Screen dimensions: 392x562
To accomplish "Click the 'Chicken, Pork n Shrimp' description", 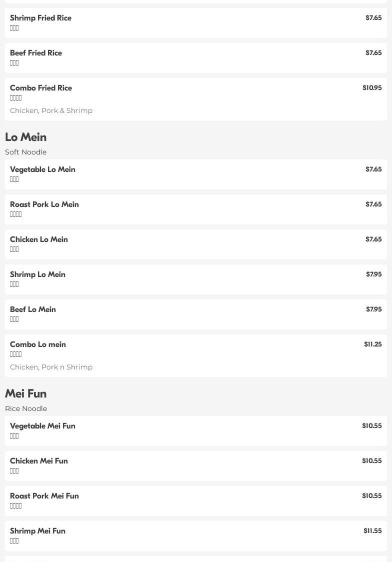I will pos(51,367).
